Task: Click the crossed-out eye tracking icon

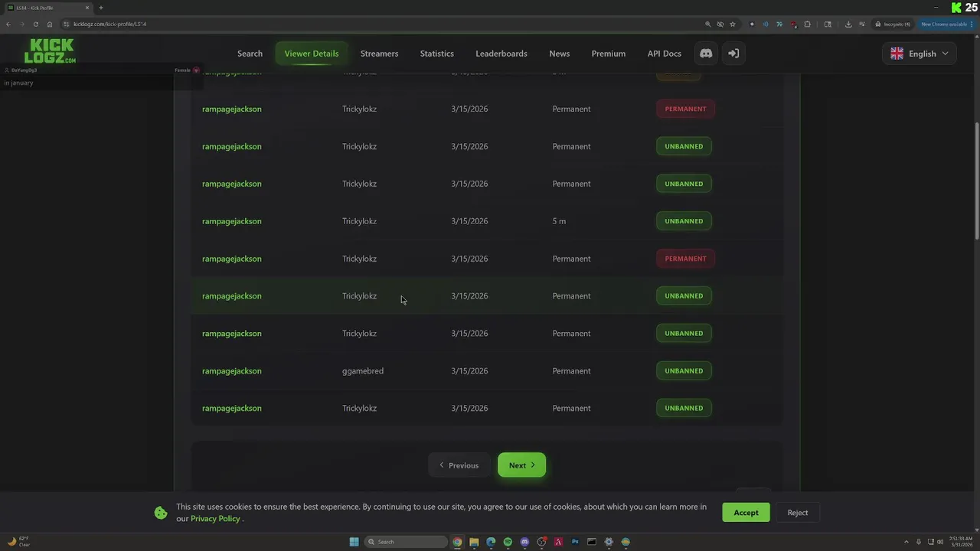Action: [720, 24]
